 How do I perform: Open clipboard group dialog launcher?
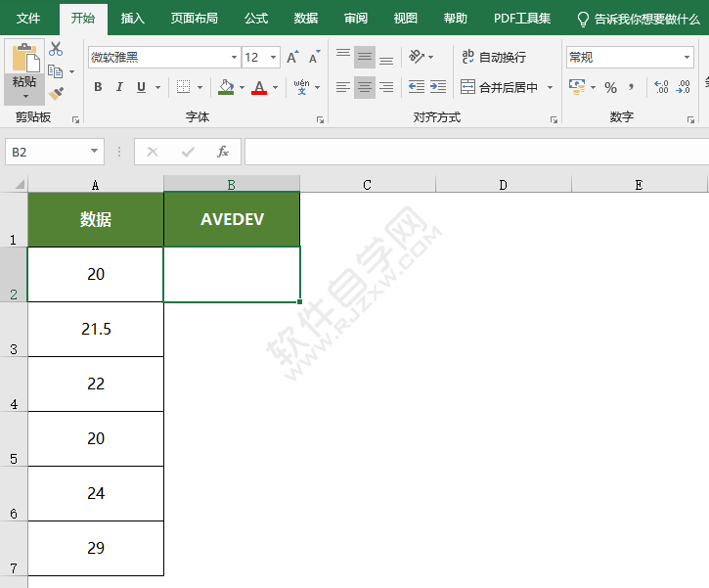75,119
